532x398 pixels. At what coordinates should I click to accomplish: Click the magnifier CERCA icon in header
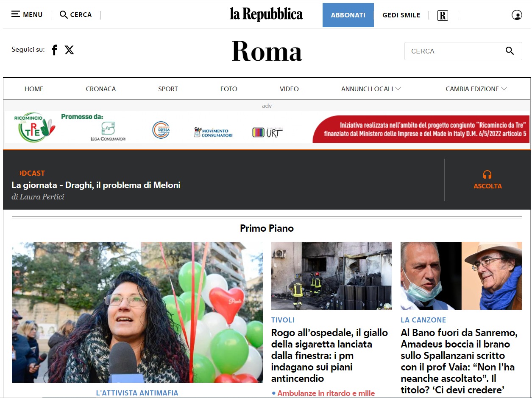coord(64,15)
